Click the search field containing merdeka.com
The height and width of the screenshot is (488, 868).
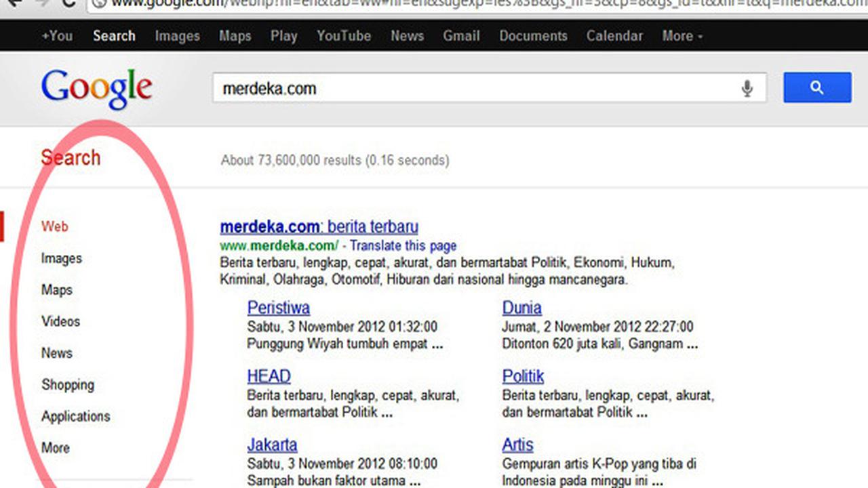point(490,88)
